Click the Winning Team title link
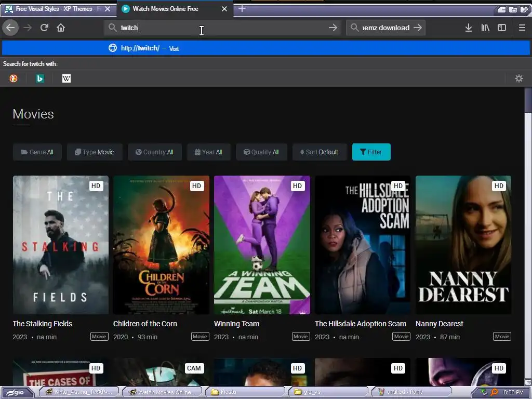The width and height of the screenshot is (532, 399). coord(236,324)
